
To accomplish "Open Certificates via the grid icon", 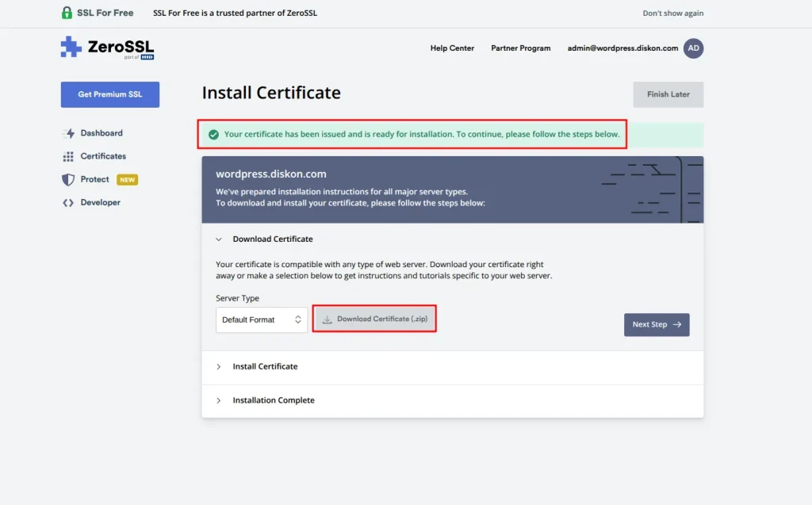I will (x=67, y=155).
